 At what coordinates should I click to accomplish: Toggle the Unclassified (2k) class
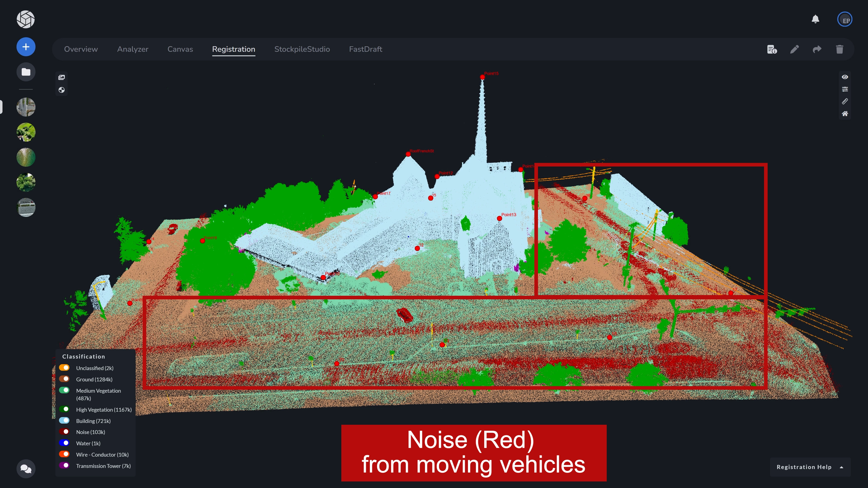[x=64, y=367]
